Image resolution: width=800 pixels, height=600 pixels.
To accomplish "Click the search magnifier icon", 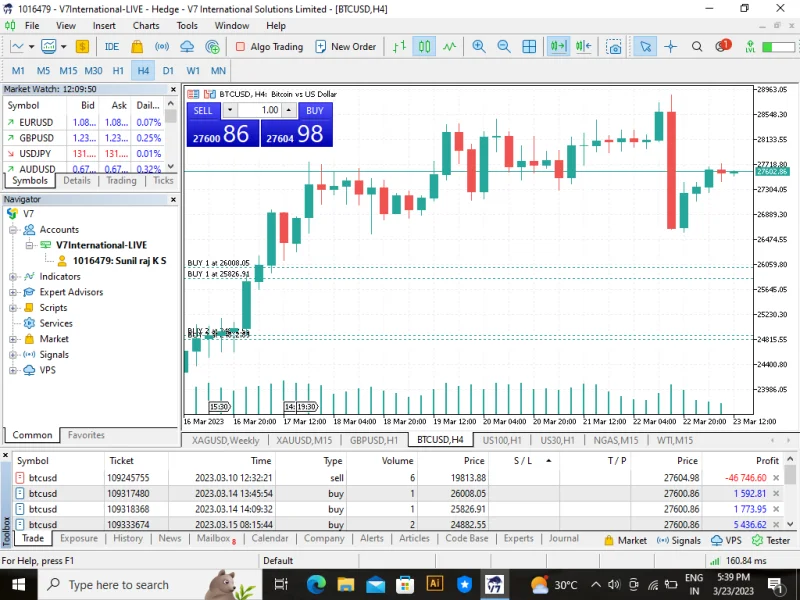I will click(696, 46).
